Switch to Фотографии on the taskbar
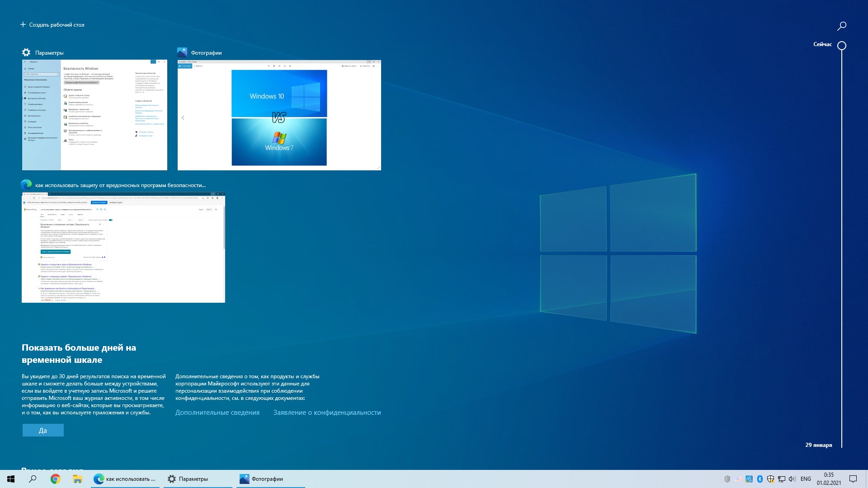The width and height of the screenshot is (868, 488). tap(270, 479)
